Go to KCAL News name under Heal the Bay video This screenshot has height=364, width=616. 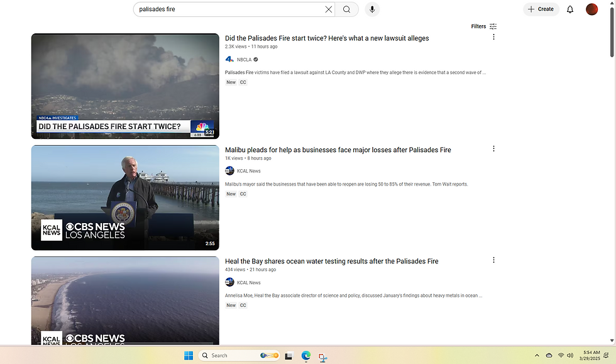[x=249, y=283]
